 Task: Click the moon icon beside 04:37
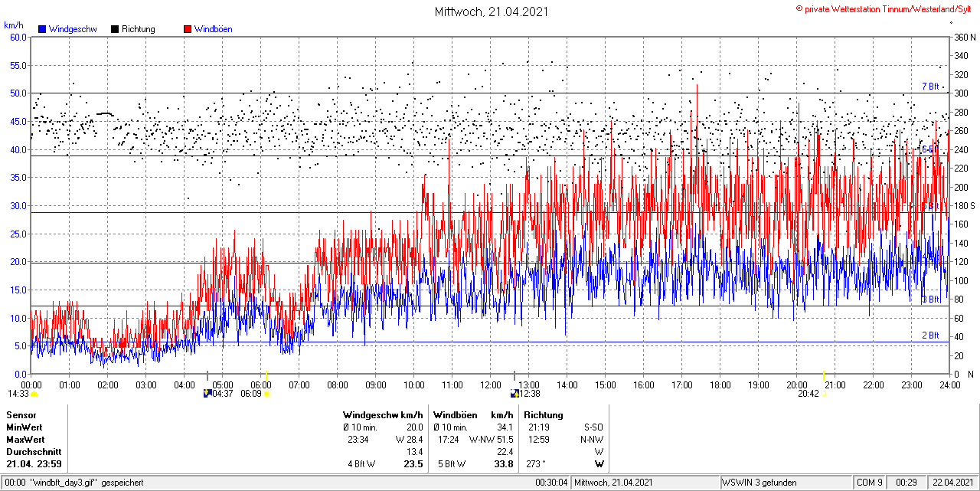[x=207, y=394]
